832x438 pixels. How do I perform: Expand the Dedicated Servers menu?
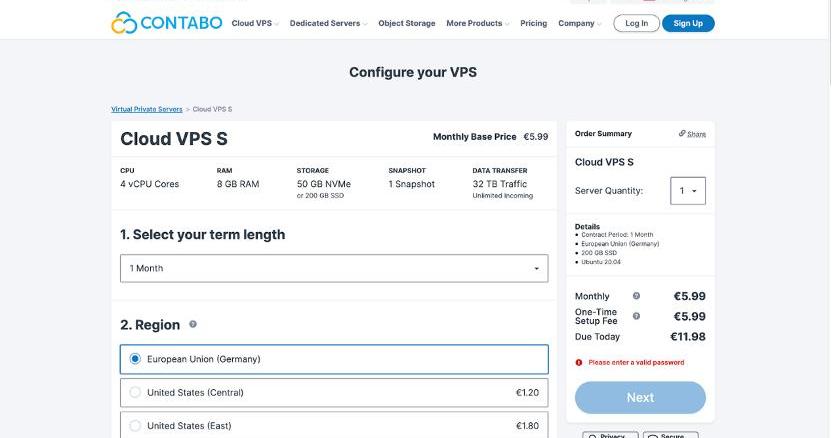tap(328, 23)
